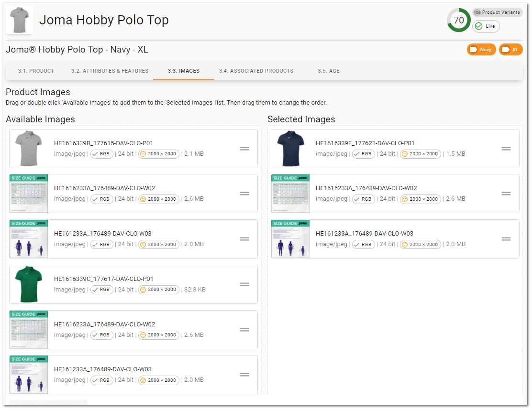Click 2000 × 2000 badge on selected navy polo

click(421, 154)
